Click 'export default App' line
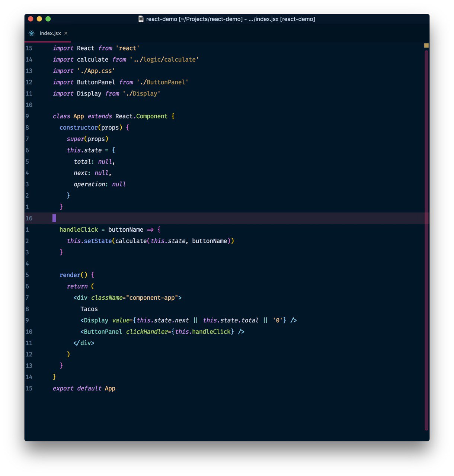This screenshot has width=454, height=476. point(84,389)
